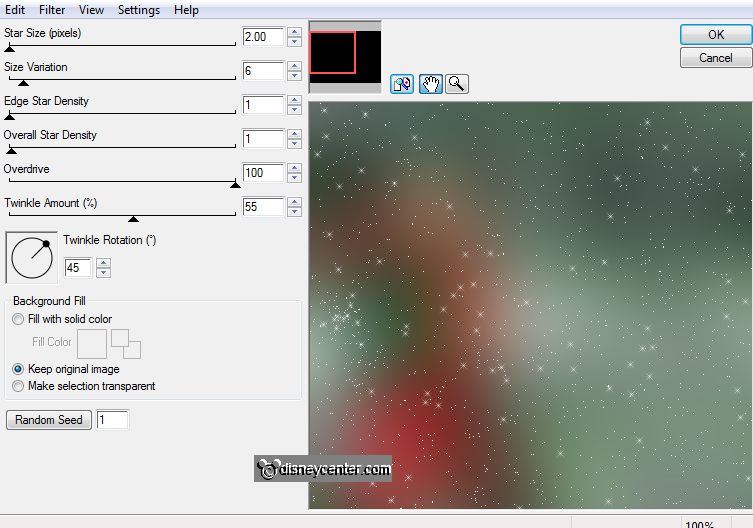The image size is (753, 528).
Task: Increase Star Size with up arrow
Action: pyautogui.click(x=294, y=32)
